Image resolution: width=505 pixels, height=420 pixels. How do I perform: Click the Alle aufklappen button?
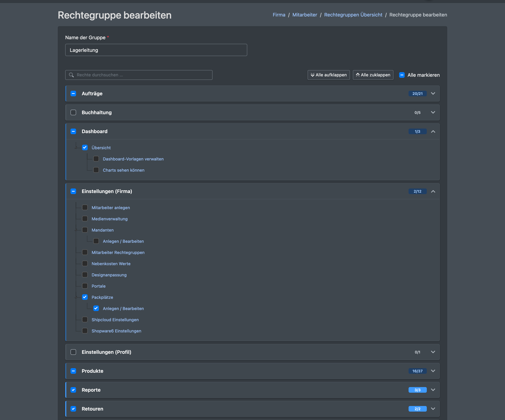tap(328, 75)
